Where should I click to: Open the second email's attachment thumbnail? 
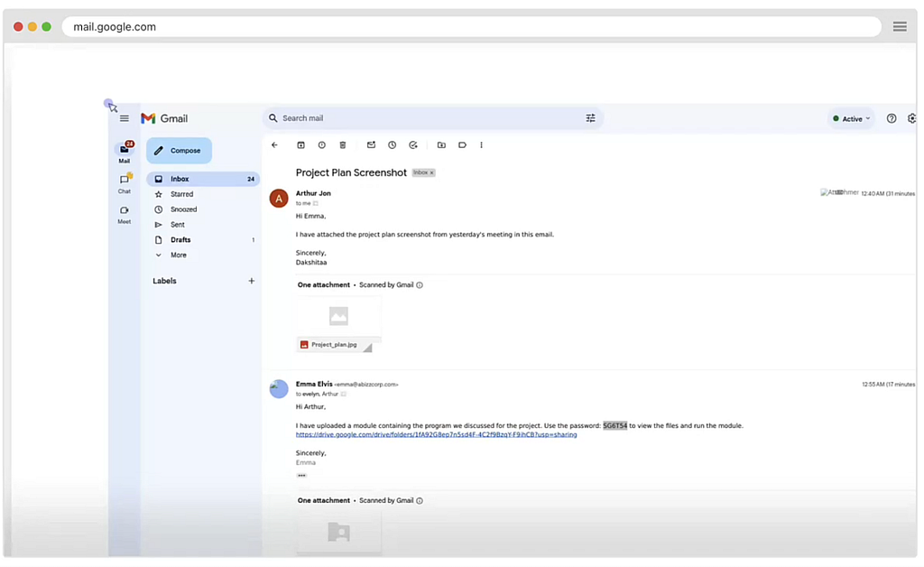pos(339,532)
